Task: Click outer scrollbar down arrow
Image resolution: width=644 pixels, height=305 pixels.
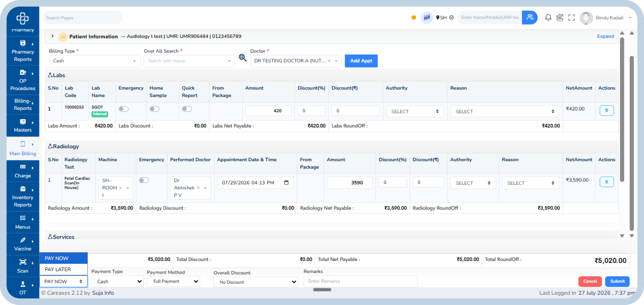Action: coord(632,236)
